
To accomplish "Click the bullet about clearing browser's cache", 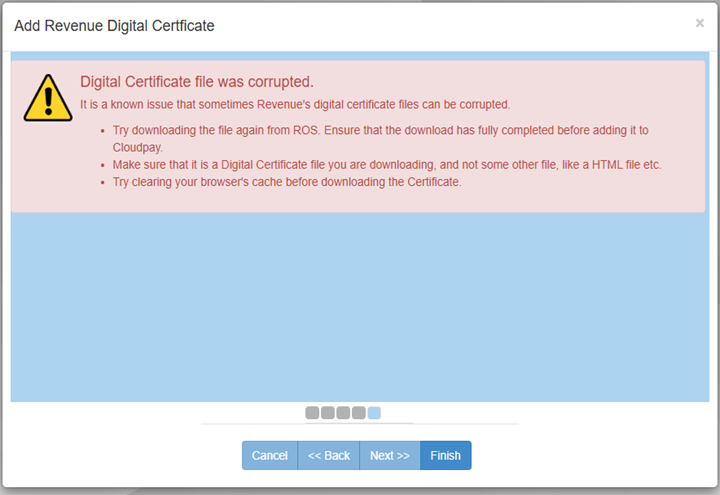I will [286, 182].
